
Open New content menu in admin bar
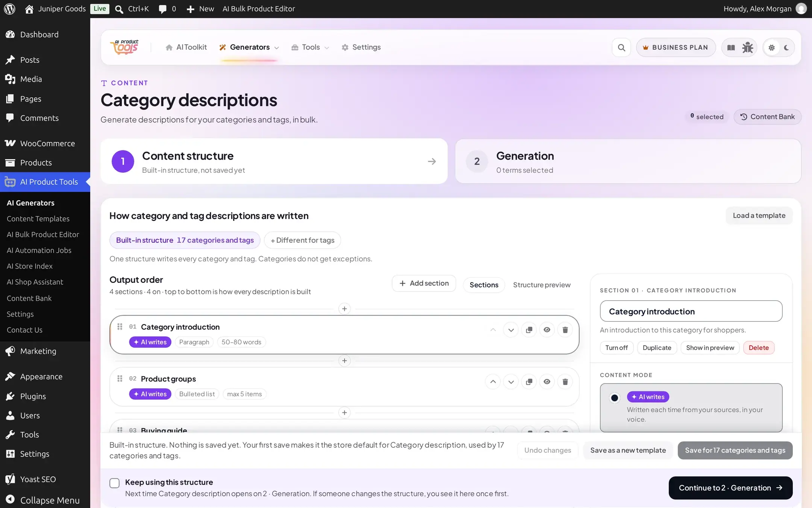click(x=200, y=9)
